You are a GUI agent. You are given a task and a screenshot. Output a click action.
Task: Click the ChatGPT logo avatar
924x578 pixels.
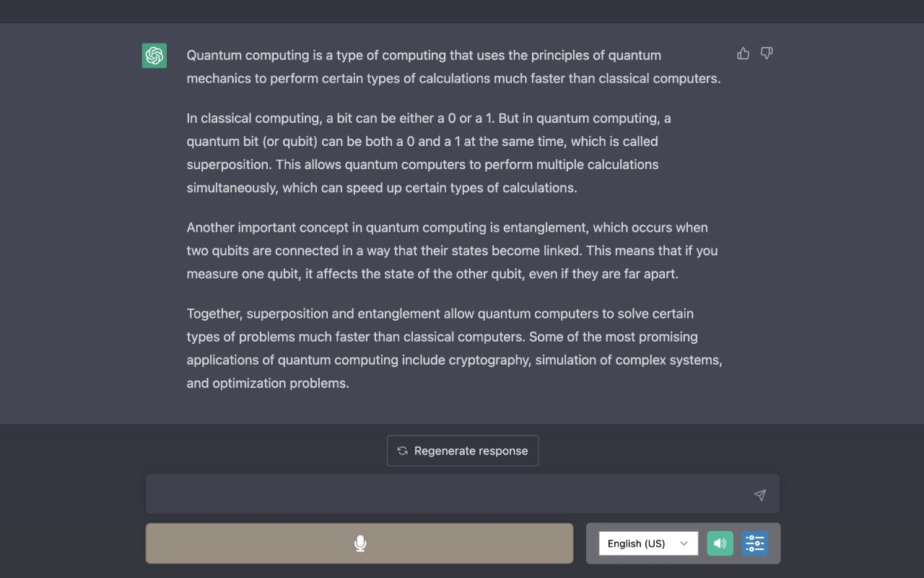click(154, 56)
